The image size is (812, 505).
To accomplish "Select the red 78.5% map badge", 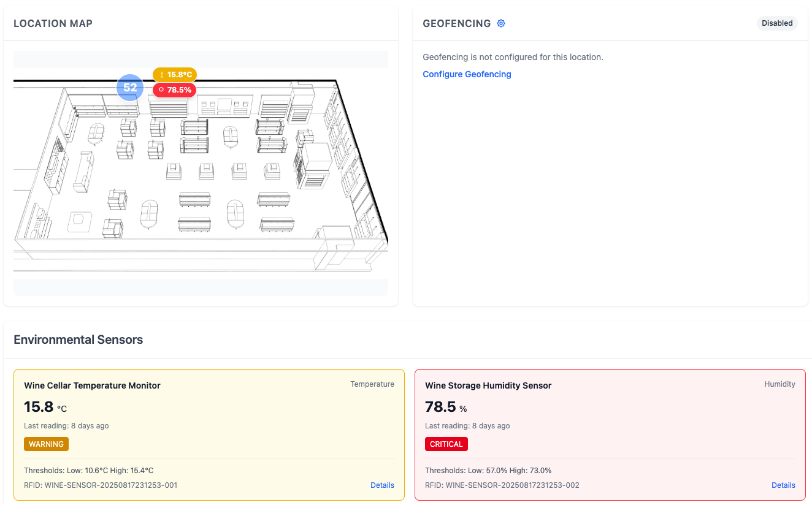I will point(175,89).
